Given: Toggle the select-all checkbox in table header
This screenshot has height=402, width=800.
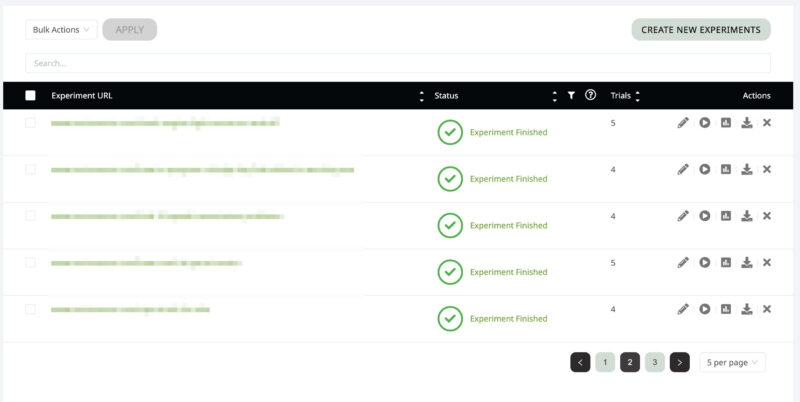Looking at the screenshot, I should 30,96.
